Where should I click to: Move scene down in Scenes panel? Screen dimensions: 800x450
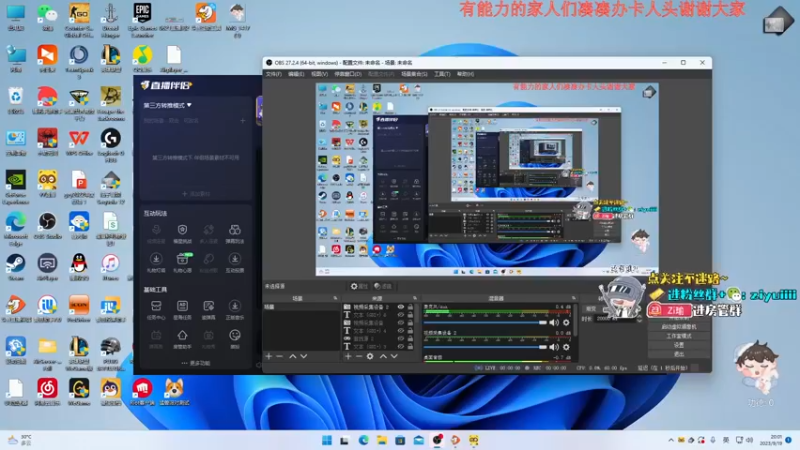point(304,356)
